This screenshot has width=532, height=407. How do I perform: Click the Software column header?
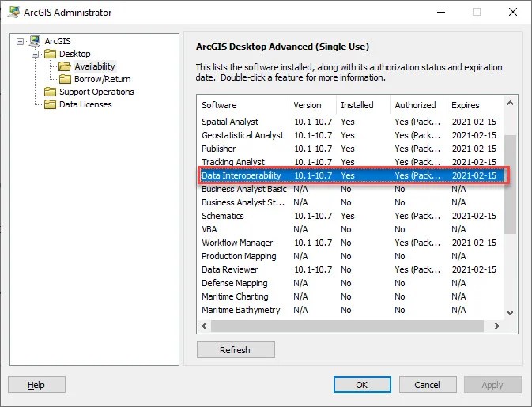(243, 105)
